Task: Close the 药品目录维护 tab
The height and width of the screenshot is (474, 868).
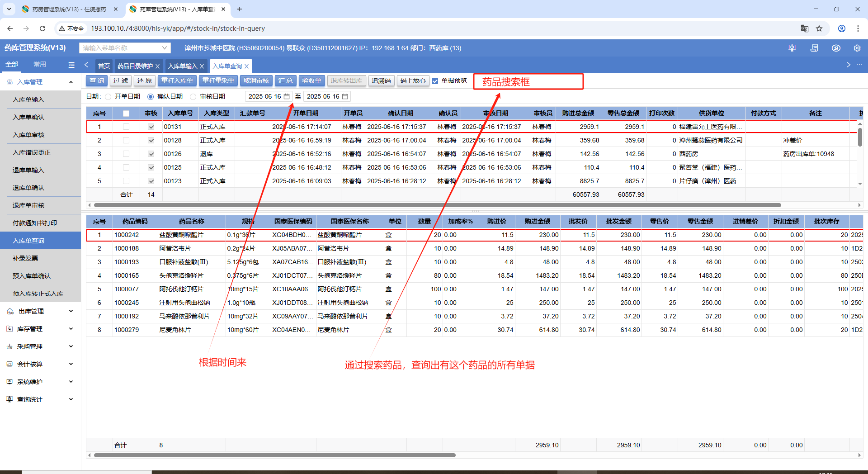Action: tap(157, 66)
